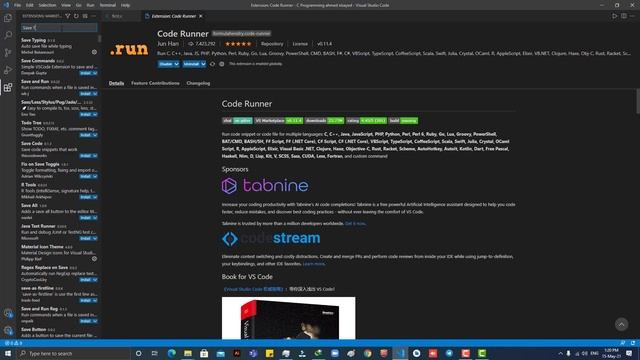Click the book cover image
This screenshot has height=360, width=640.
(289, 318)
